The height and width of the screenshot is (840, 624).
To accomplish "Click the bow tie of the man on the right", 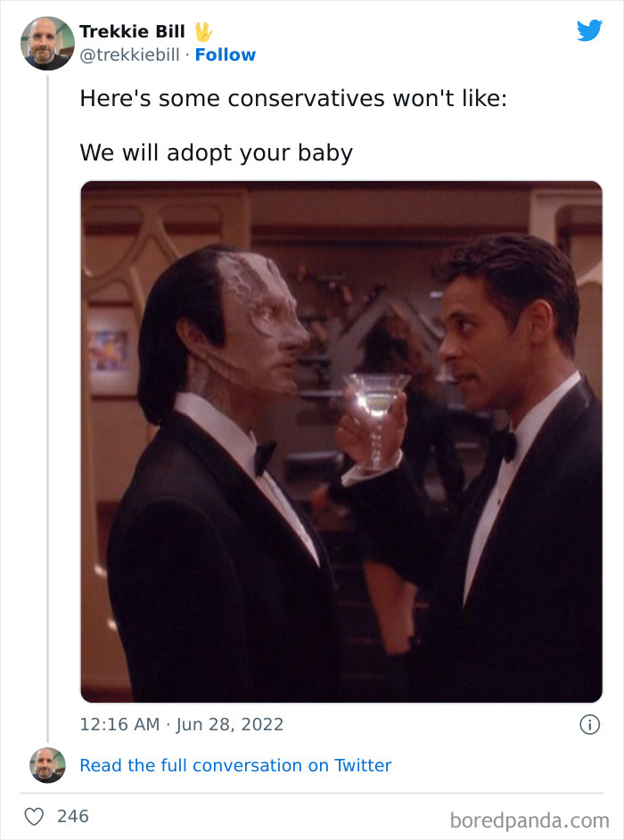I will pos(504,445).
